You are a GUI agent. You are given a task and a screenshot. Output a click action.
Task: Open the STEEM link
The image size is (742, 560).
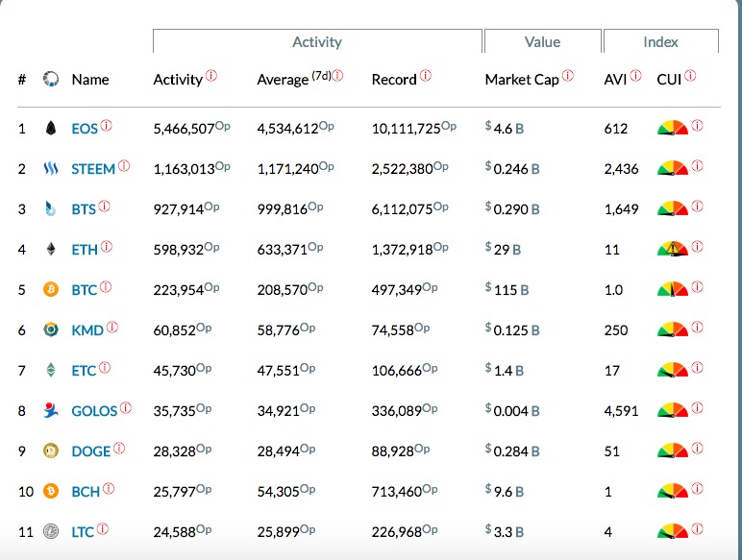pyautogui.click(x=93, y=169)
